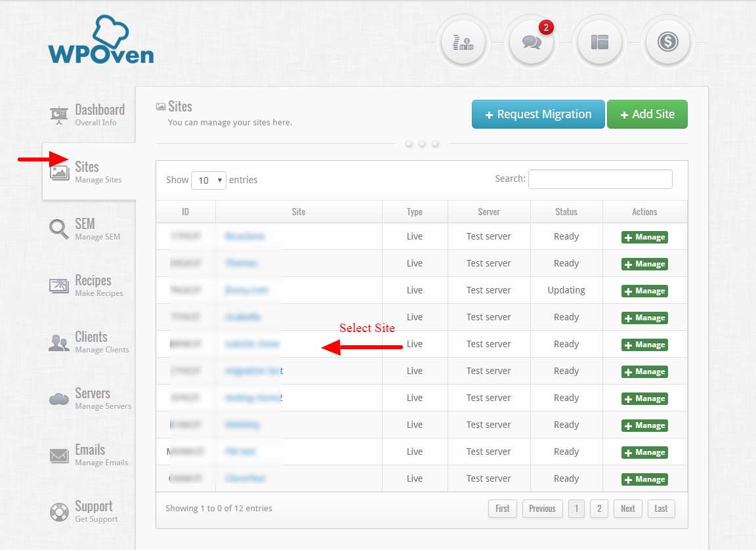Screen dimensions: 756x550
Task: Click Manage in the fourth table row
Action: tap(644, 318)
